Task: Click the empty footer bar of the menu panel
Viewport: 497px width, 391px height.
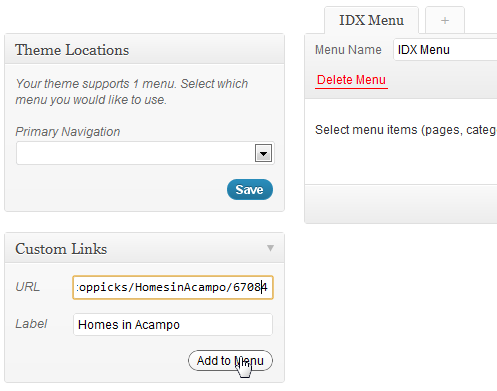Action: 401,203
